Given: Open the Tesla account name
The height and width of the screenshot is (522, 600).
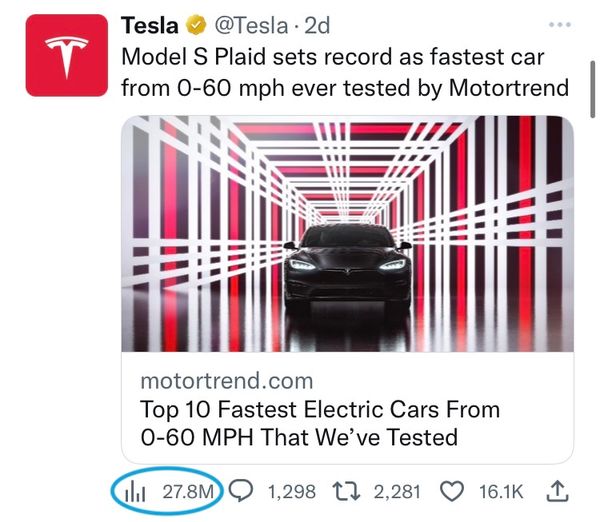Looking at the screenshot, I should coord(149,24).
